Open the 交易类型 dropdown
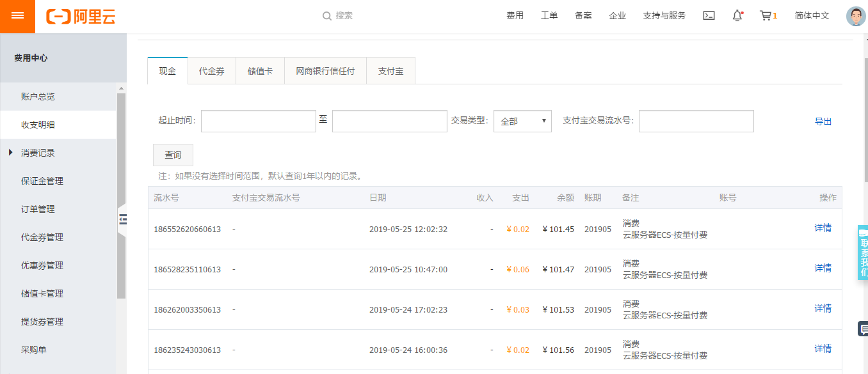The image size is (868, 374). (x=522, y=121)
